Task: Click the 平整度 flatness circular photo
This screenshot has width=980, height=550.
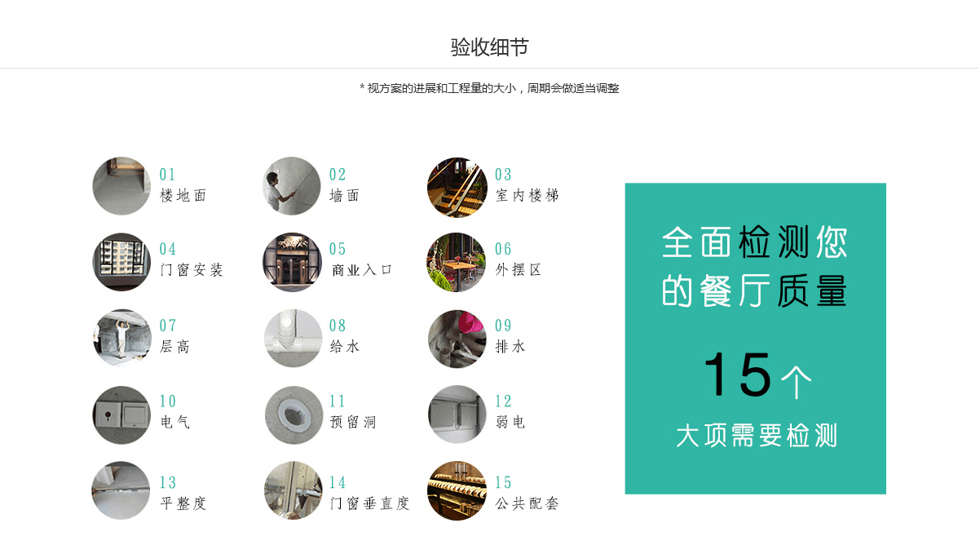Action: click(121, 490)
